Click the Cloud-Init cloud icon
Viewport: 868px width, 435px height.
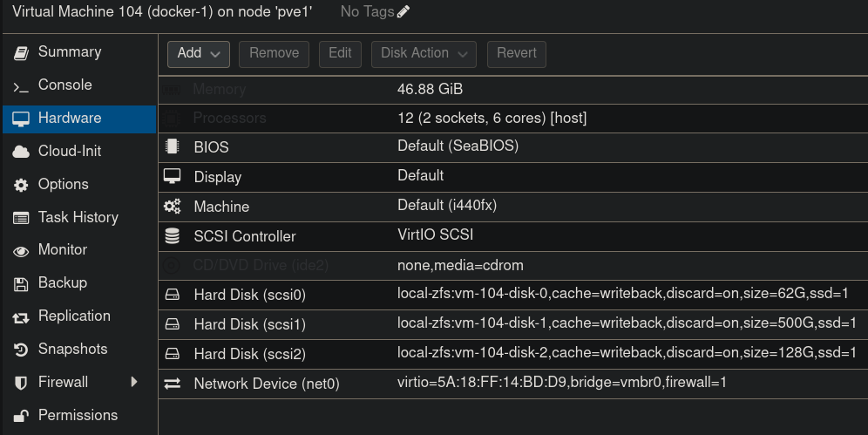click(22, 152)
